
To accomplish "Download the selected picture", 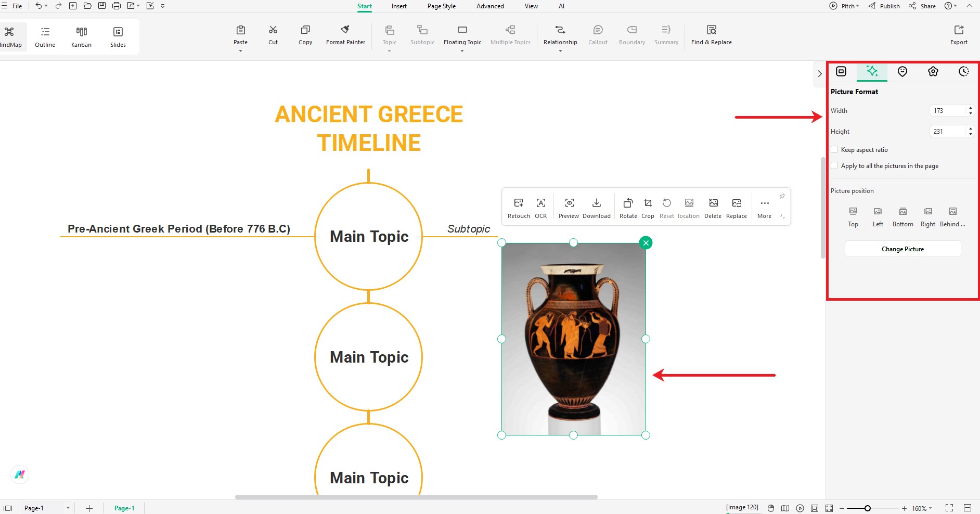I will click(x=597, y=208).
